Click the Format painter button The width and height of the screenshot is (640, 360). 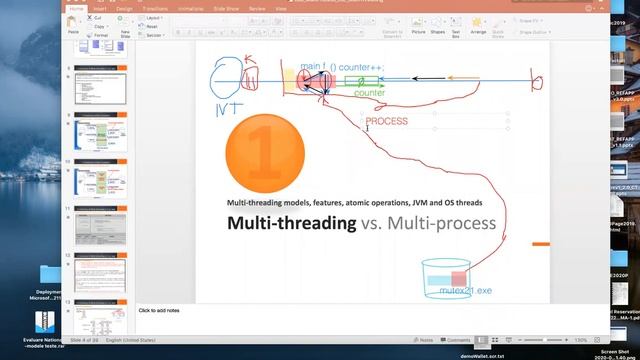pyautogui.click(x=97, y=36)
